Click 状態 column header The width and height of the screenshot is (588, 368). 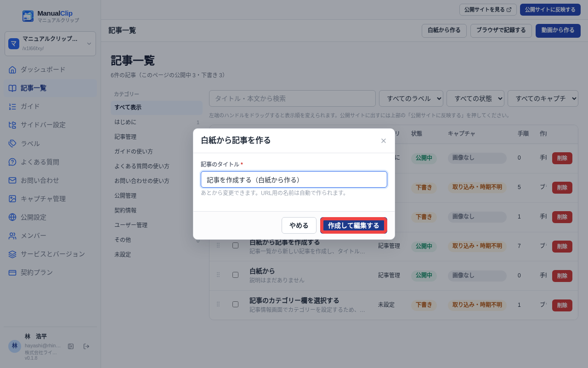pos(417,134)
